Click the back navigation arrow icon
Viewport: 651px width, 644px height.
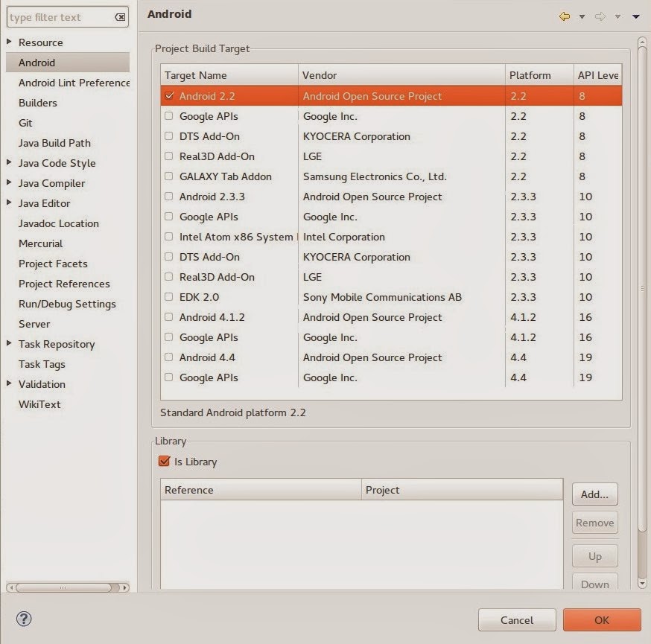tap(565, 16)
